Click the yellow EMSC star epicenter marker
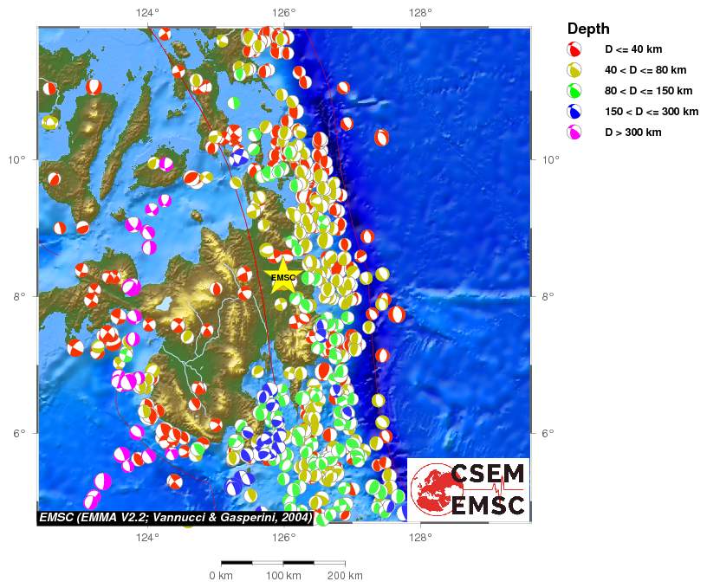This screenshot has height=588, width=707. tap(282, 279)
